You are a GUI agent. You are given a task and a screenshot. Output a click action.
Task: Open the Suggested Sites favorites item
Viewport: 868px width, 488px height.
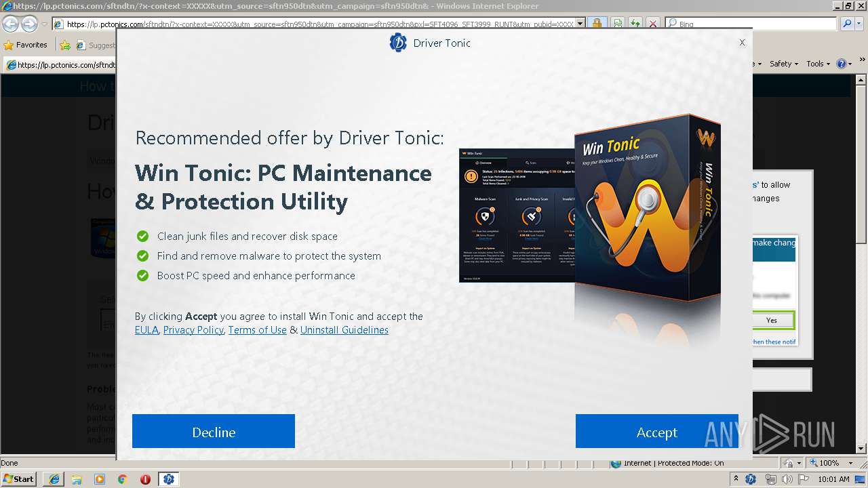96,45
